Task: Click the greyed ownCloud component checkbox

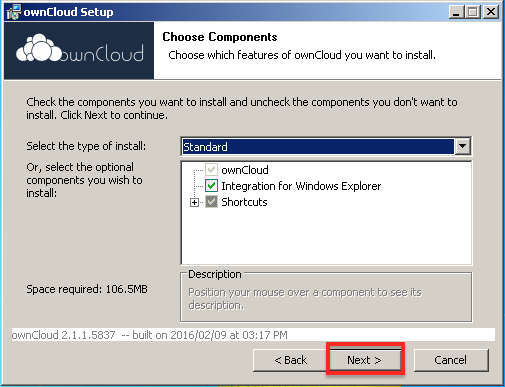Action: point(211,170)
